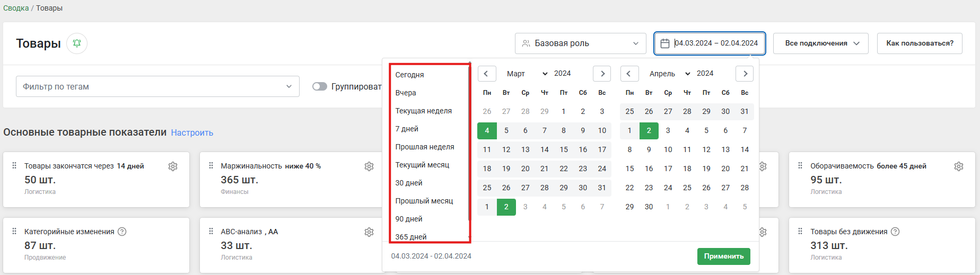Image resolution: width=980 pixels, height=275 pixels.
Task: Open the Настроить link
Action: tap(192, 132)
